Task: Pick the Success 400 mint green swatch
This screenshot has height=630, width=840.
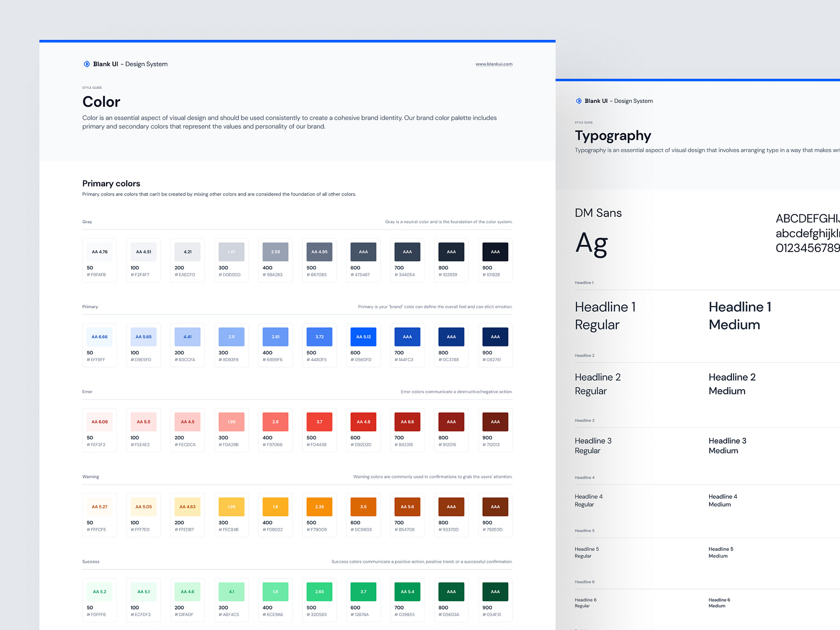Action: pos(276,592)
